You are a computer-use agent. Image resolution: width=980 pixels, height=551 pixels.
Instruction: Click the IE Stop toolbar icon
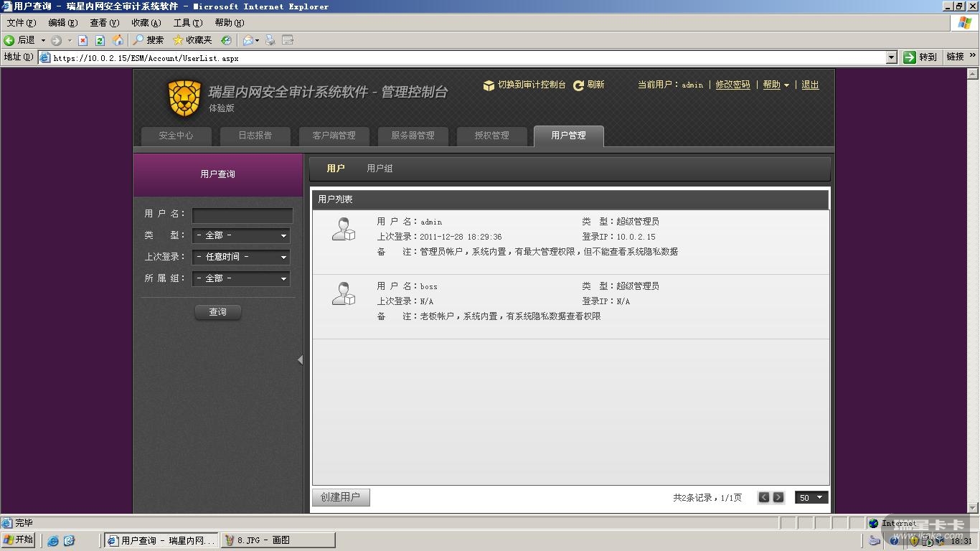click(x=83, y=40)
